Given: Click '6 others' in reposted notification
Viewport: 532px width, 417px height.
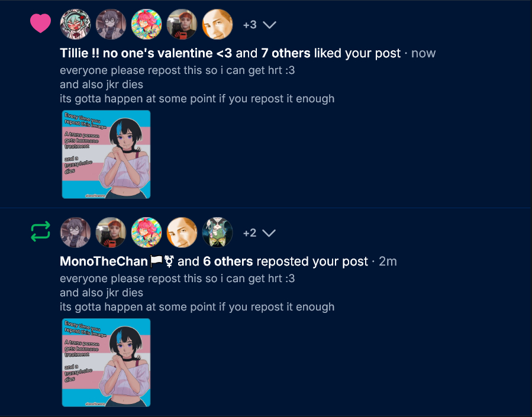Looking at the screenshot, I should tap(228, 261).
